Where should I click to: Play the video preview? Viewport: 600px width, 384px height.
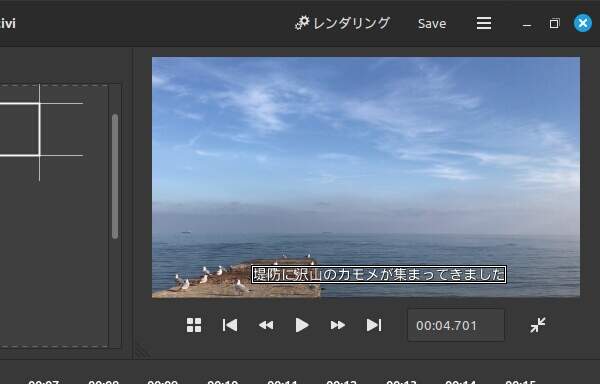(x=302, y=325)
